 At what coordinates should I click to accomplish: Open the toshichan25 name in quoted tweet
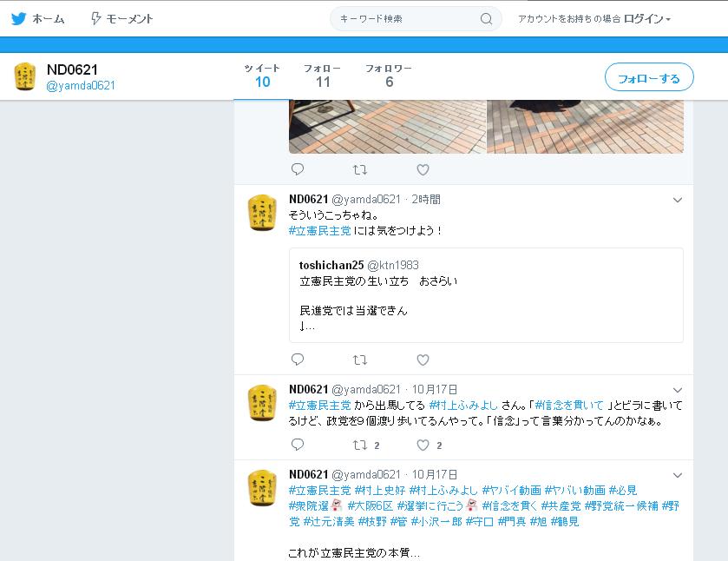click(331, 266)
